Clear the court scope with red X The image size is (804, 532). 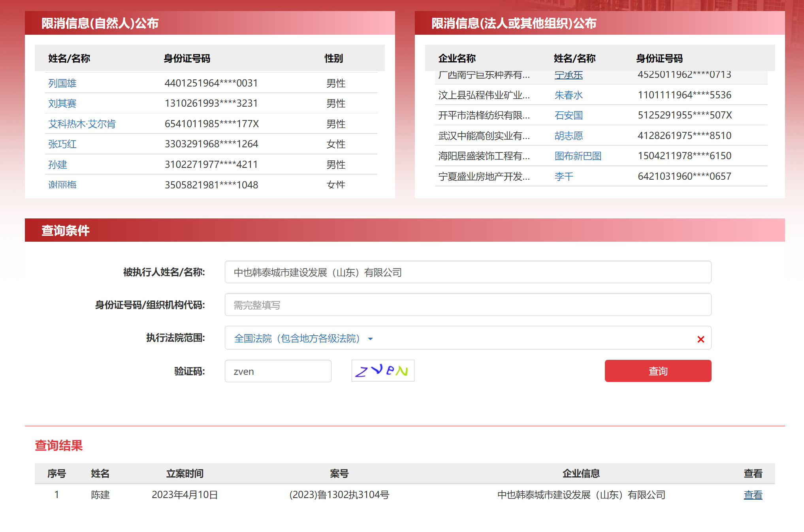point(700,339)
